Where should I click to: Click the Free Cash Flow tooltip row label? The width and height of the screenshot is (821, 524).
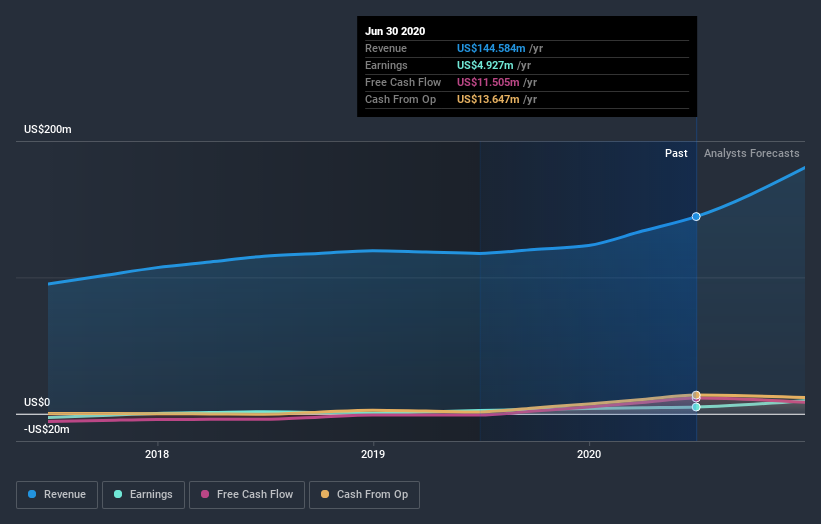[403, 82]
